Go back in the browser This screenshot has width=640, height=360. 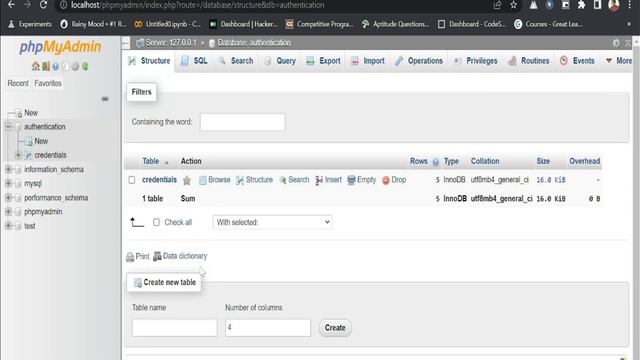[11, 5]
